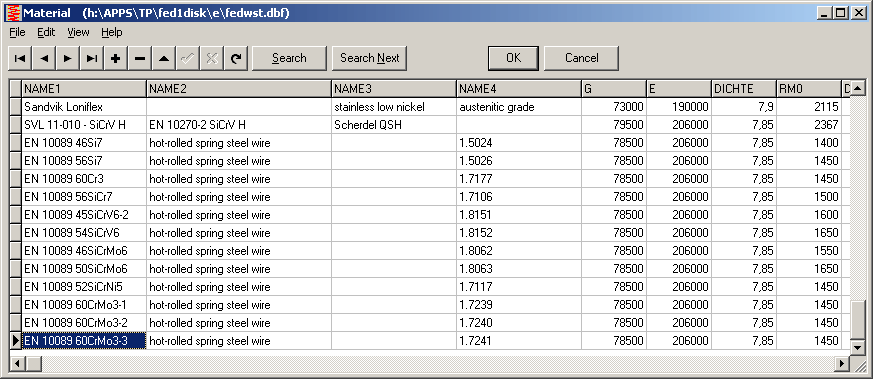Select the Sandvik Loniflex cell
Image resolution: width=873 pixels, height=379 pixels.
84,107
